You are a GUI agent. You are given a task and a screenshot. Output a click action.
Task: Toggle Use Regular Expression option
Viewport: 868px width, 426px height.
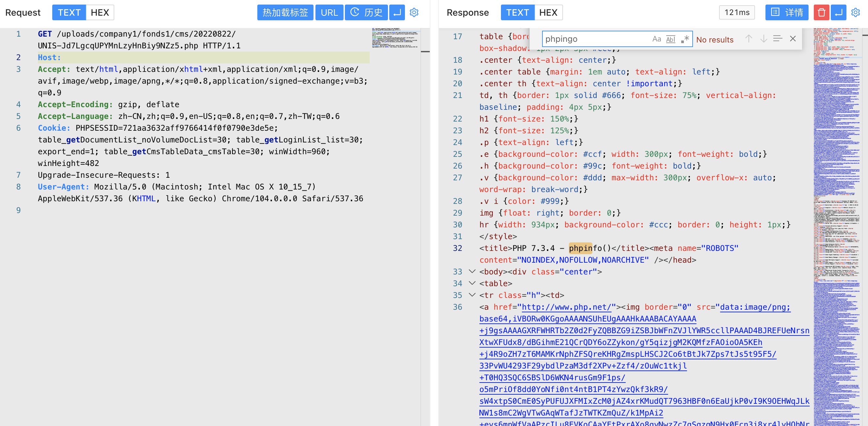point(685,39)
